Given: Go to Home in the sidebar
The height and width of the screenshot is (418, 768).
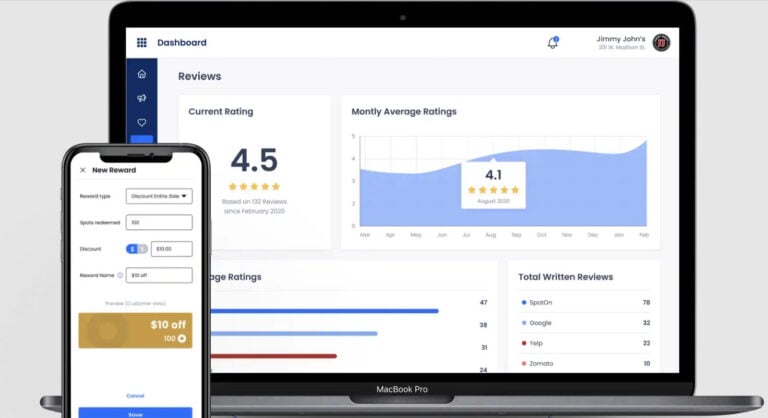Looking at the screenshot, I should click(x=142, y=74).
